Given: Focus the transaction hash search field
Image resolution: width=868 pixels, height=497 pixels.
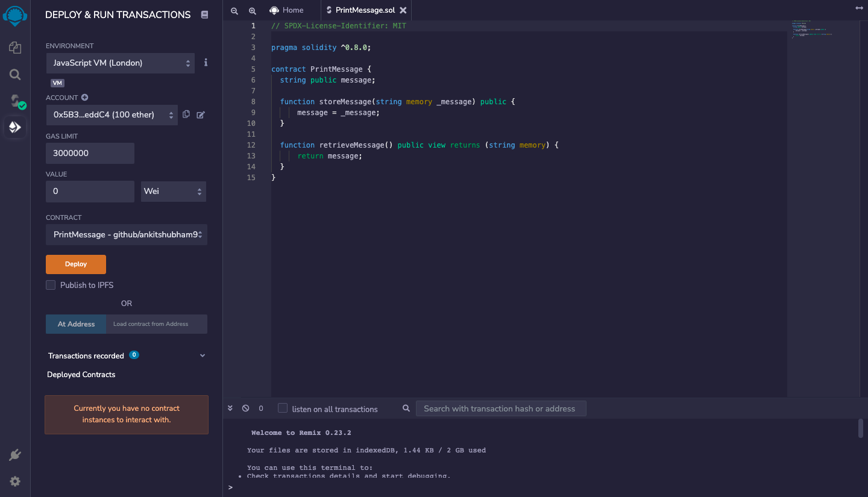Looking at the screenshot, I should [x=501, y=408].
